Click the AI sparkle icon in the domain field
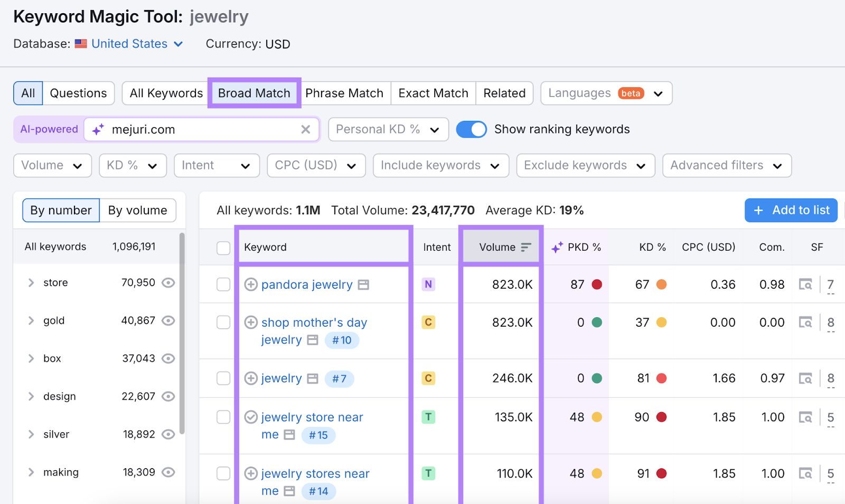 point(97,129)
